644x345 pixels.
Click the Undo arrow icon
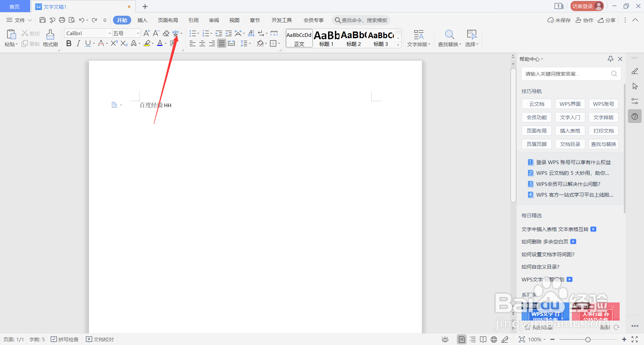(82, 20)
